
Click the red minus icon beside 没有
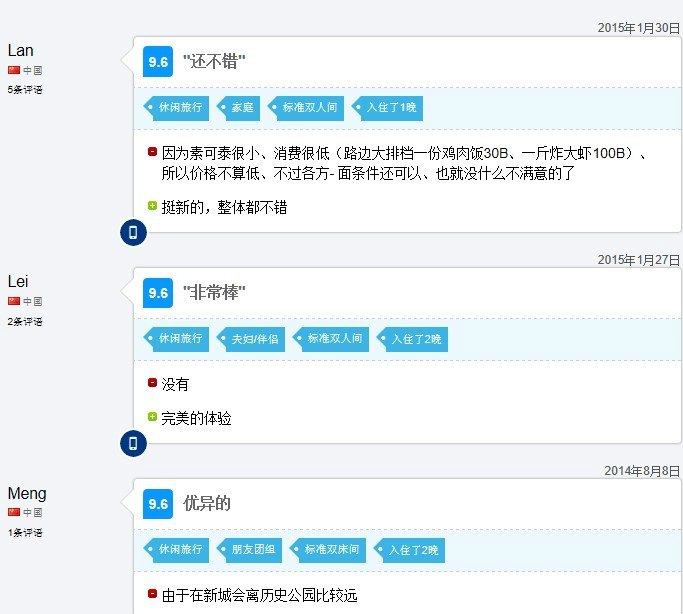[152, 384]
